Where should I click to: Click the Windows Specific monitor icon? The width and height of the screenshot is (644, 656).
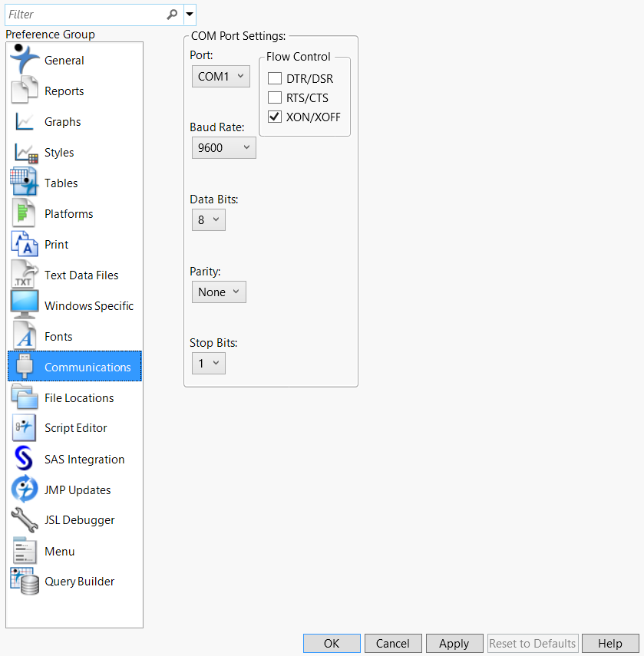click(x=25, y=305)
